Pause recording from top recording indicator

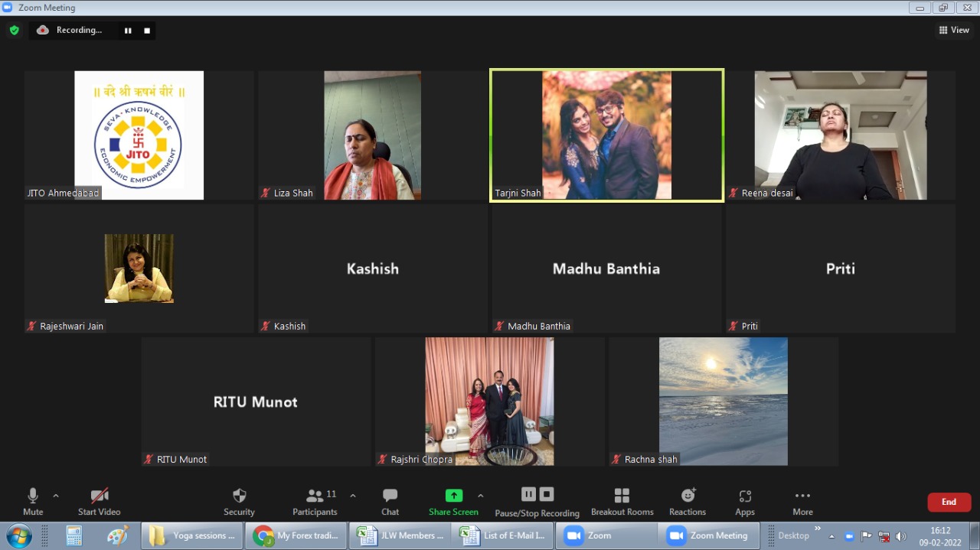[x=128, y=31]
